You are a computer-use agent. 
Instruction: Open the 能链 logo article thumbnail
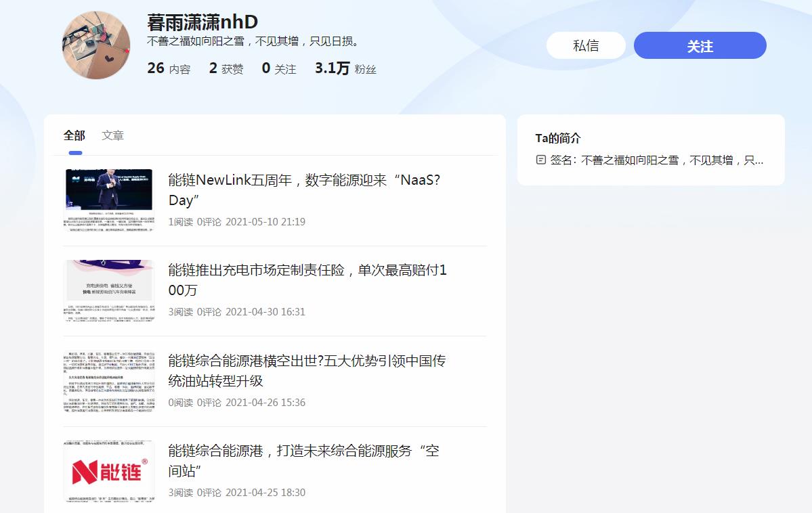coord(109,471)
